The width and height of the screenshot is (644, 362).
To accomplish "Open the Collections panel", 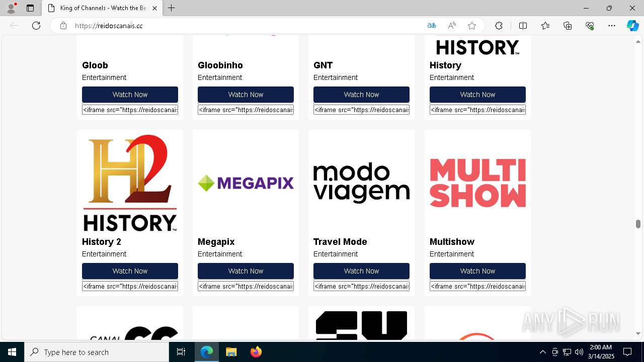I will (568, 26).
